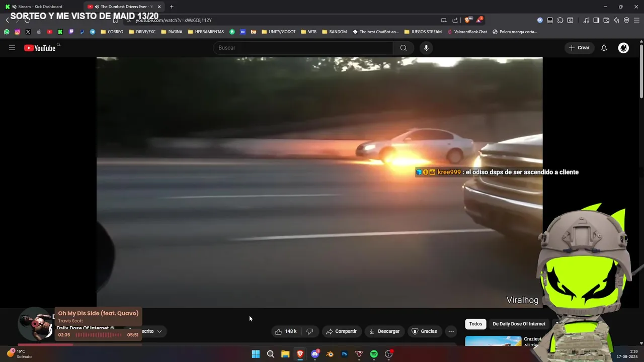Screen dimensions: 644x362
Task: Toggle the browser sidebar panel icon
Action: (x=596, y=20)
